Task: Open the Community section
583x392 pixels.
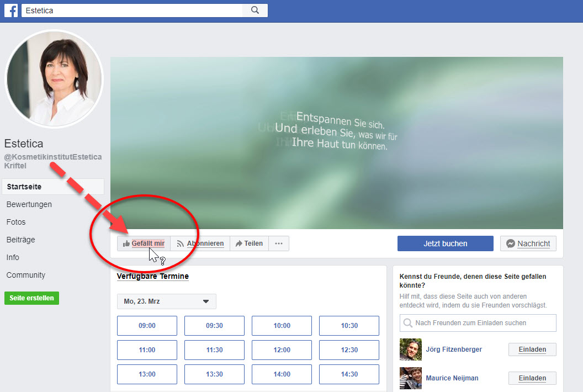Action: point(25,275)
